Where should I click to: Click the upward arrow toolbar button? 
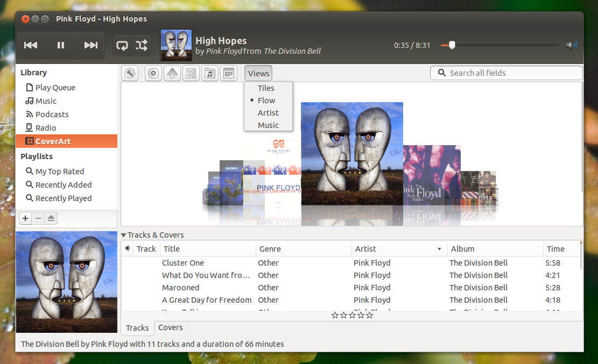tap(172, 73)
